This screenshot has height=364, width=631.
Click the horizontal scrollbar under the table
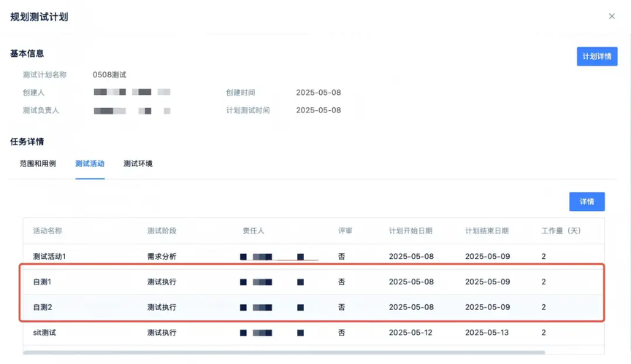[284, 353]
